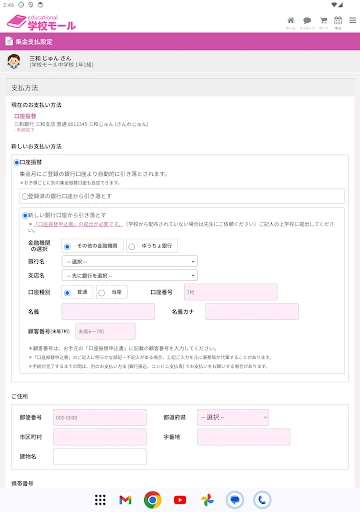Focus the 市区町村 input field
The image size is (360, 512).
tap(100, 437)
